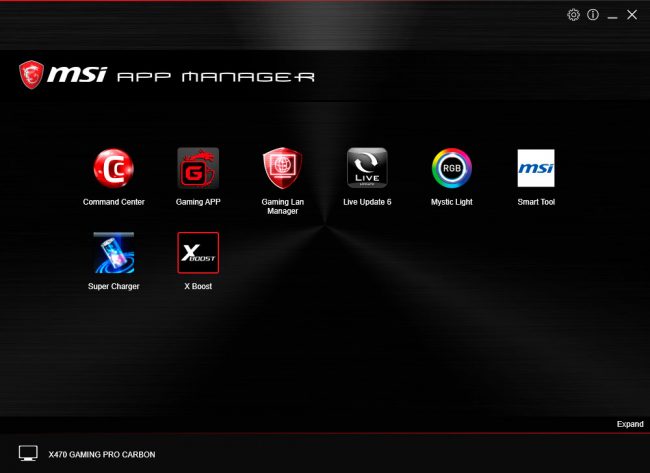650x473 pixels.
Task: Click the Mystic Light label
Action: [x=452, y=202]
